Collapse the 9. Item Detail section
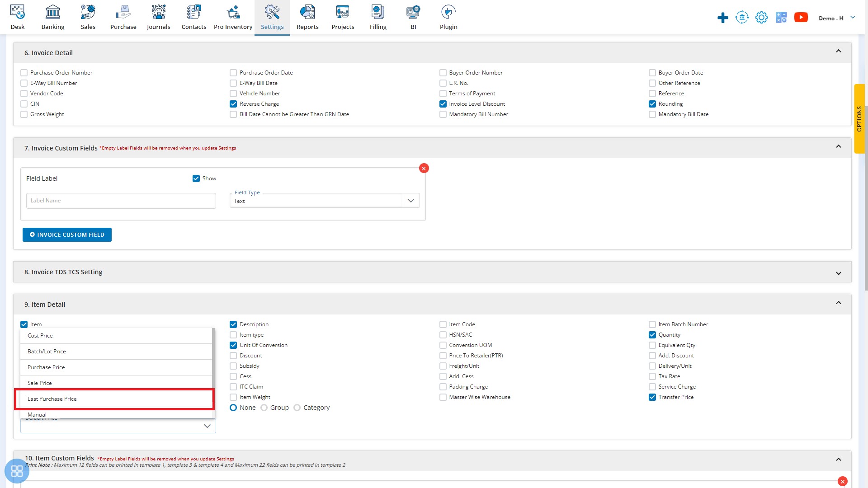 839,303
